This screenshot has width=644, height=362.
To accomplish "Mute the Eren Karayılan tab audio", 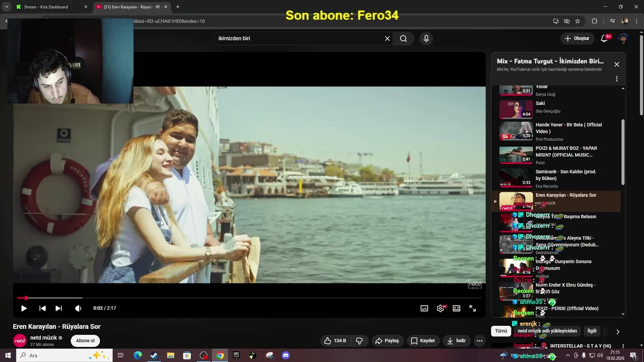I will (x=157, y=7).
